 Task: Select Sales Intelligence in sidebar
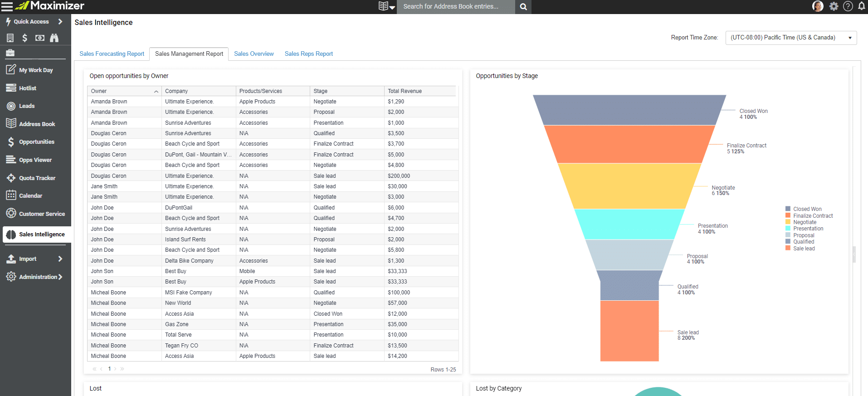pos(37,235)
